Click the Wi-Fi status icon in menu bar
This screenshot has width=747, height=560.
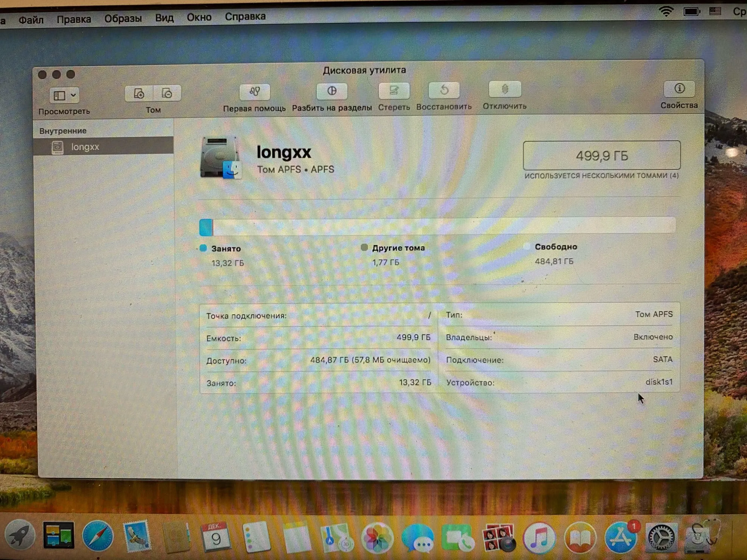(666, 12)
